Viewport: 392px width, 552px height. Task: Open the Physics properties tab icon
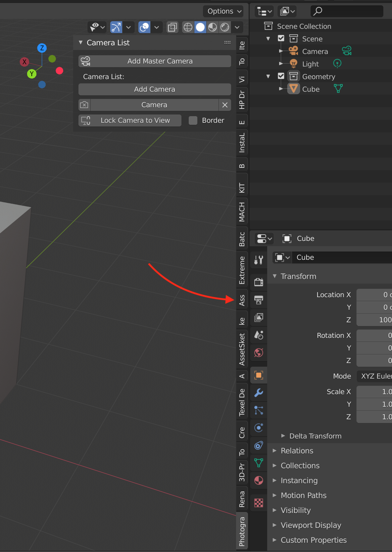259,428
